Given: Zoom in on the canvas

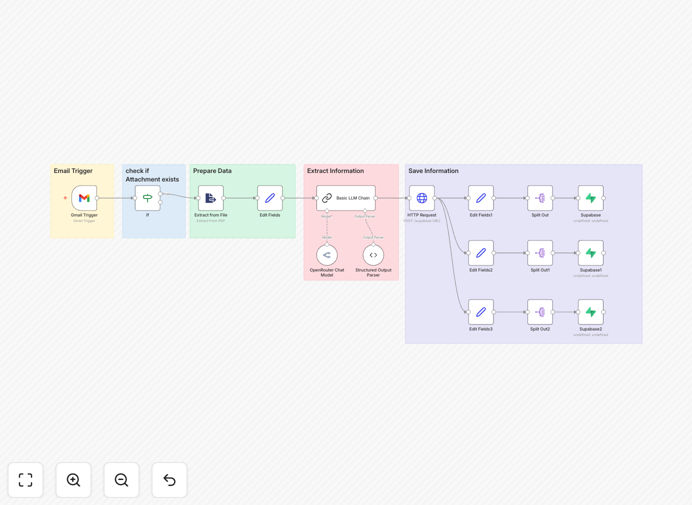Looking at the screenshot, I should pos(73,480).
